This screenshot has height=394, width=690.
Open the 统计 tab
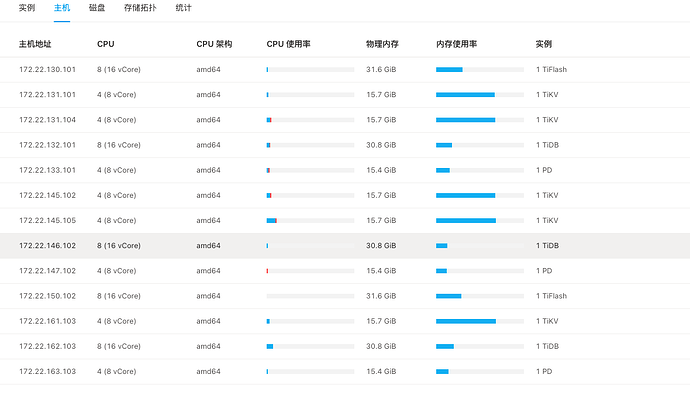pyautogui.click(x=184, y=8)
